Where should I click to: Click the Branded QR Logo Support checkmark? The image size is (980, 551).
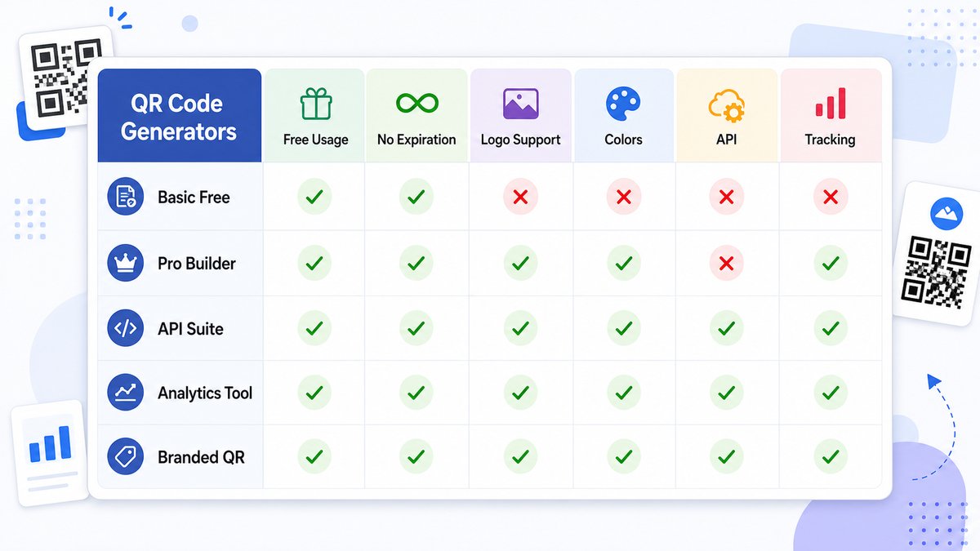point(520,456)
